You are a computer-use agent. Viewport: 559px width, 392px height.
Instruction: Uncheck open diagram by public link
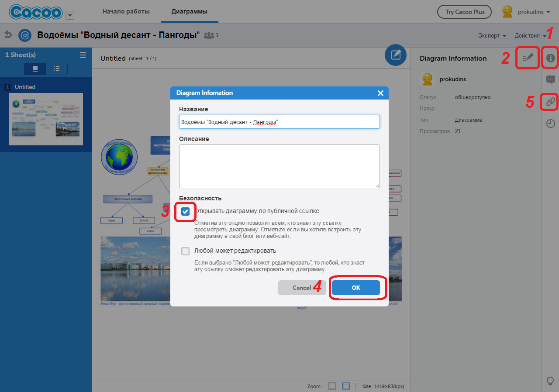coord(186,211)
